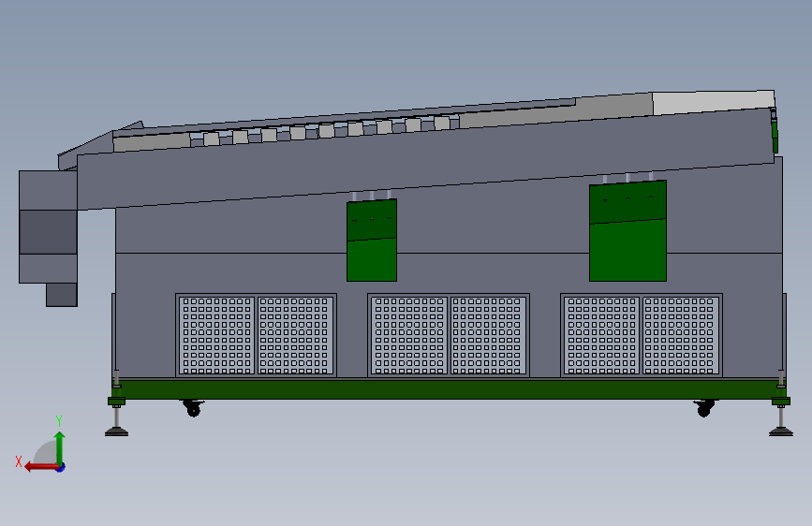Click the red X axis arrow of the triad
The height and width of the screenshot is (526, 812).
click(x=40, y=467)
